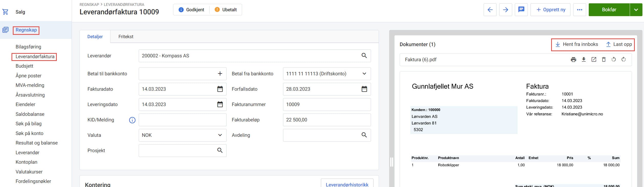Click Last opp to upload document

619,44
